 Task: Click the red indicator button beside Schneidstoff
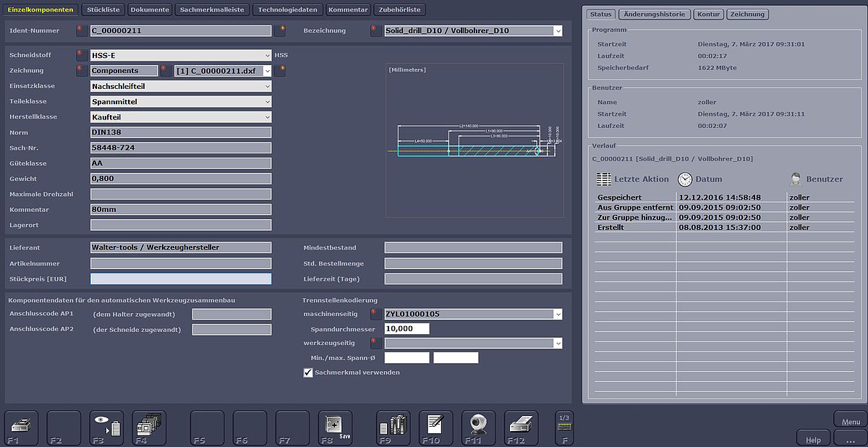coord(80,55)
